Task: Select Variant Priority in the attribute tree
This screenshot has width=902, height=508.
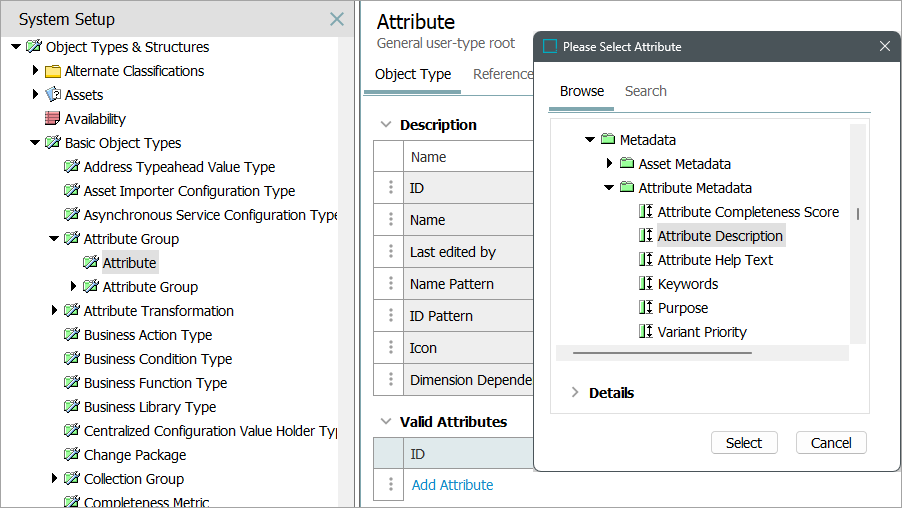Action: click(702, 332)
